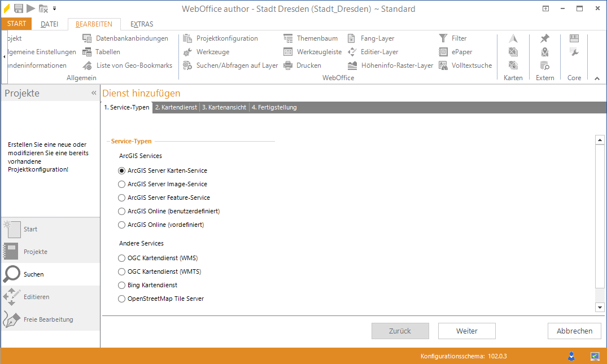Viewport: 607px width, 364px height.
Task: Open Höheninfo-Raster-Layer configuration
Action: point(397,65)
